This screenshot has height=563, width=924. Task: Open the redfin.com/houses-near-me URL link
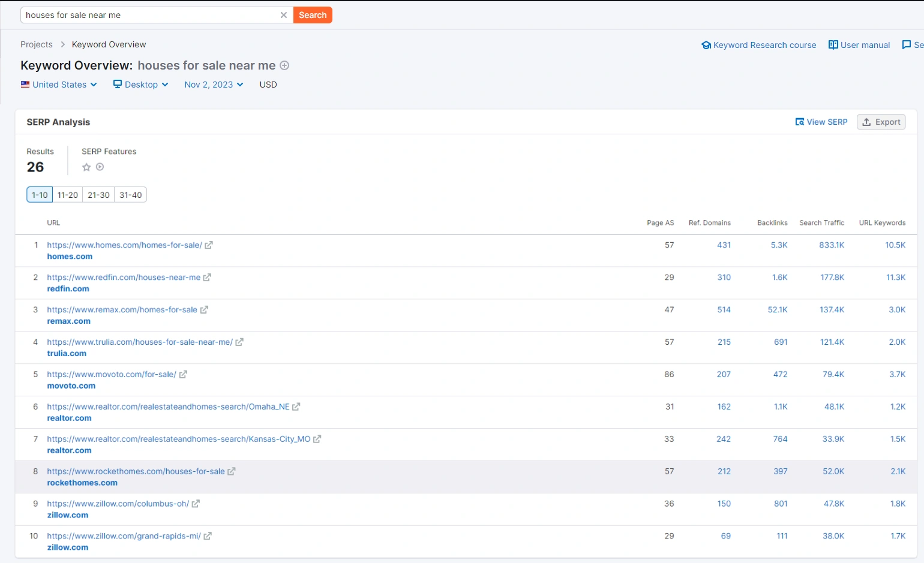coord(124,278)
